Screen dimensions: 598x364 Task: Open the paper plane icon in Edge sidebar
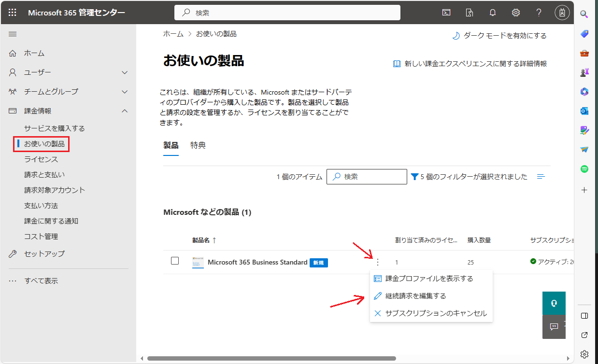584,150
